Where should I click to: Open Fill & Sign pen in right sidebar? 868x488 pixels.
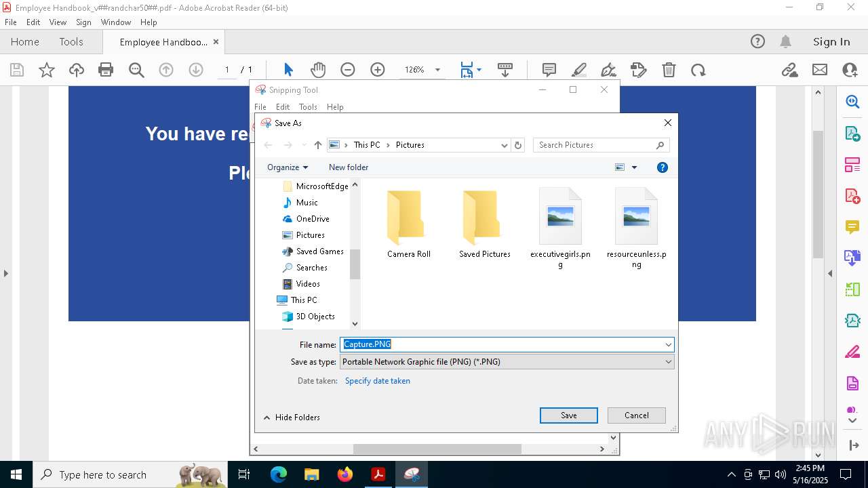[x=852, y=352]
